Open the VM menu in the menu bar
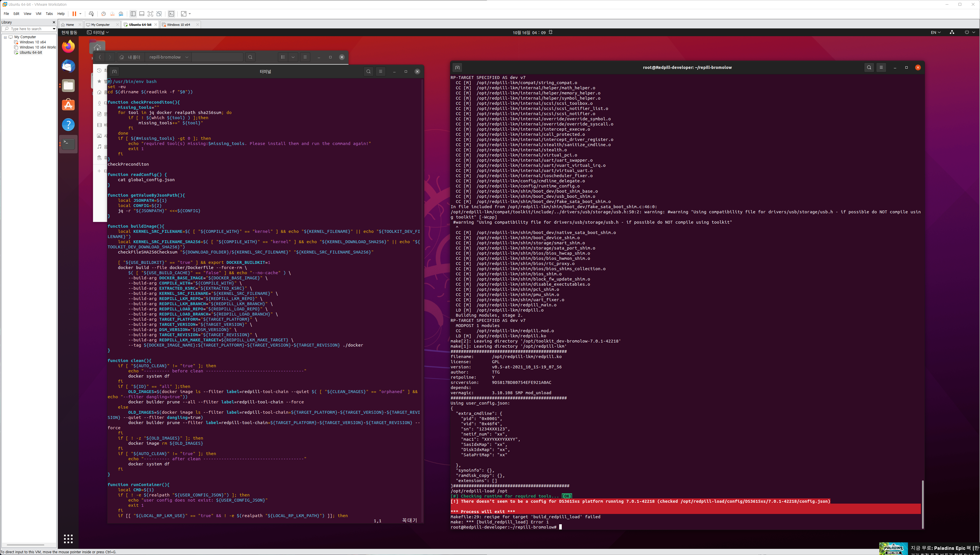 38,14
